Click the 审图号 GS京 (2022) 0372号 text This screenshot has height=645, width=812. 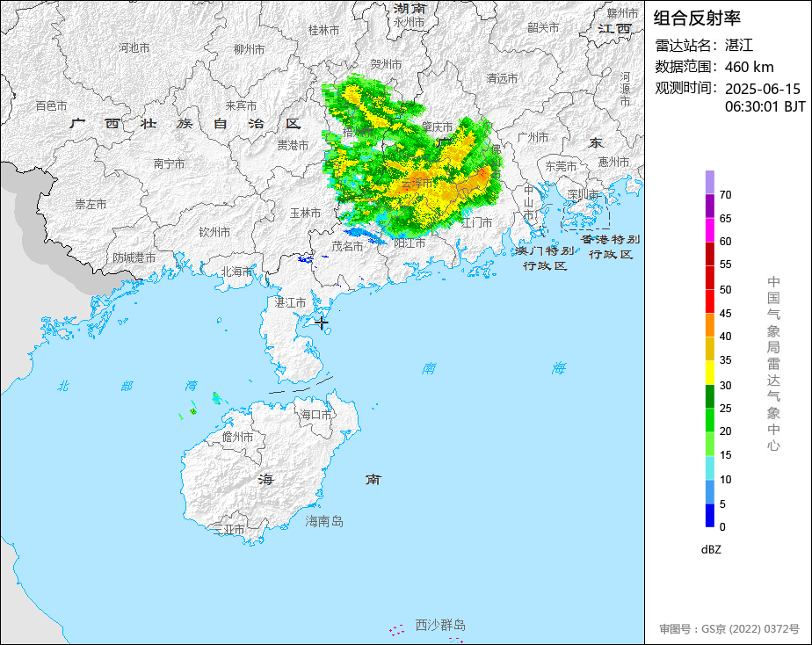(x=729, y=629)
